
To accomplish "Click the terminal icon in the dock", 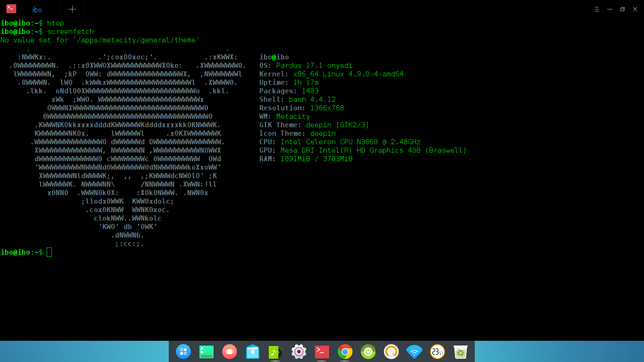I will coord(322,352).
